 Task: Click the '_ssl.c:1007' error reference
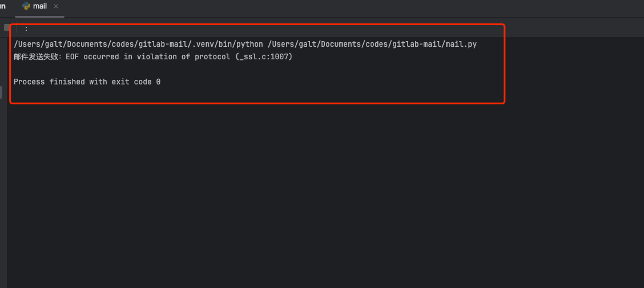[263, 57]
